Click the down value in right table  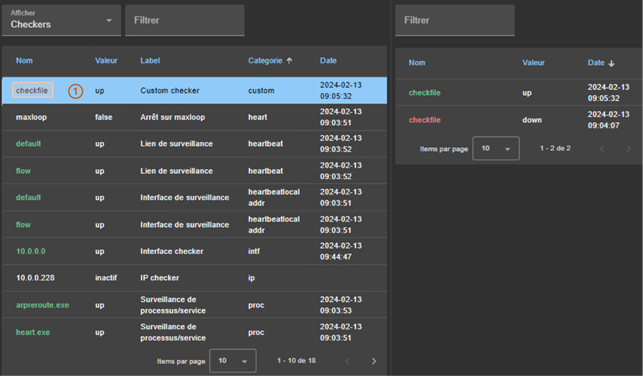coord(532,120)
